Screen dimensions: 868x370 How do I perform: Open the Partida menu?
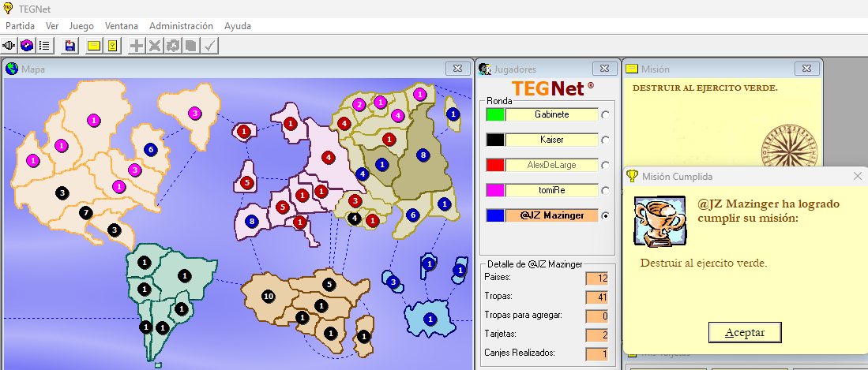coord(20,26)
